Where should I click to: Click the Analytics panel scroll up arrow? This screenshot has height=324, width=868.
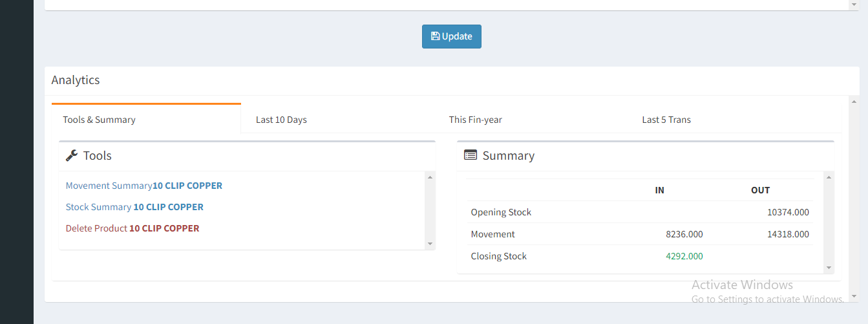click(854, 102)
